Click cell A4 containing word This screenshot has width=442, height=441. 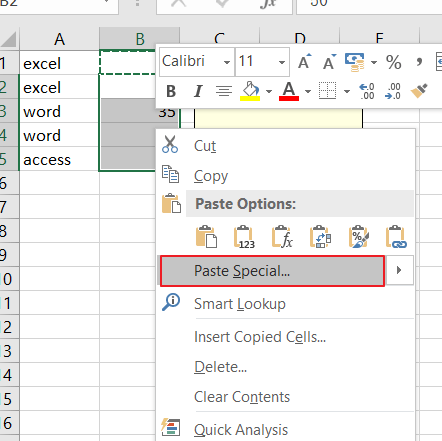[59, 135]
